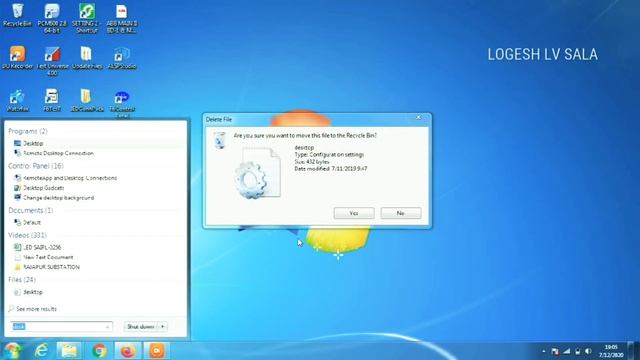Screen dimensions: 640x360
Task: Open the taskbar clock and date
Action: 611,351
